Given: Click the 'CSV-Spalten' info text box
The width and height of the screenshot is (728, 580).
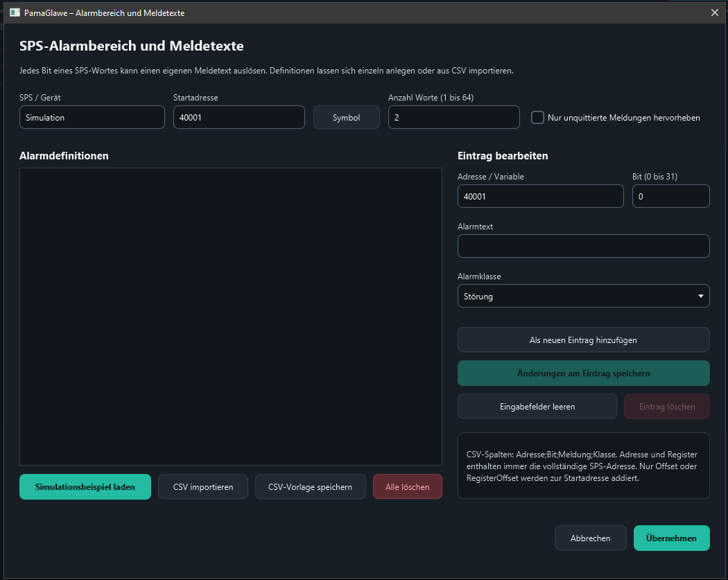Looking at the screenshot, I should coord(583,466).
